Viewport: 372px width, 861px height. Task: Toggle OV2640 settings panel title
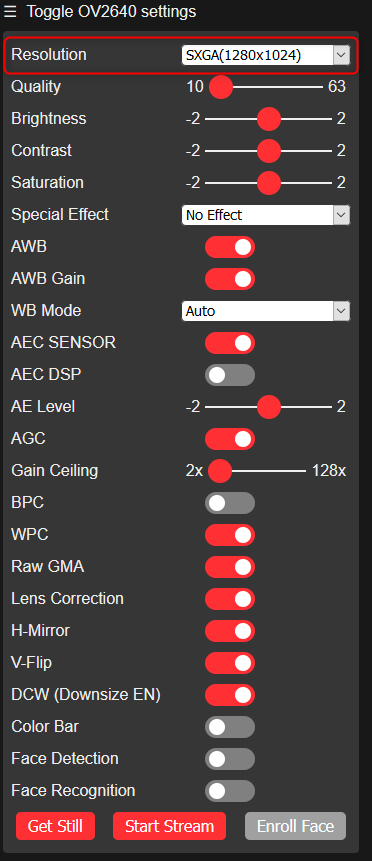click(x=111, y=11)
